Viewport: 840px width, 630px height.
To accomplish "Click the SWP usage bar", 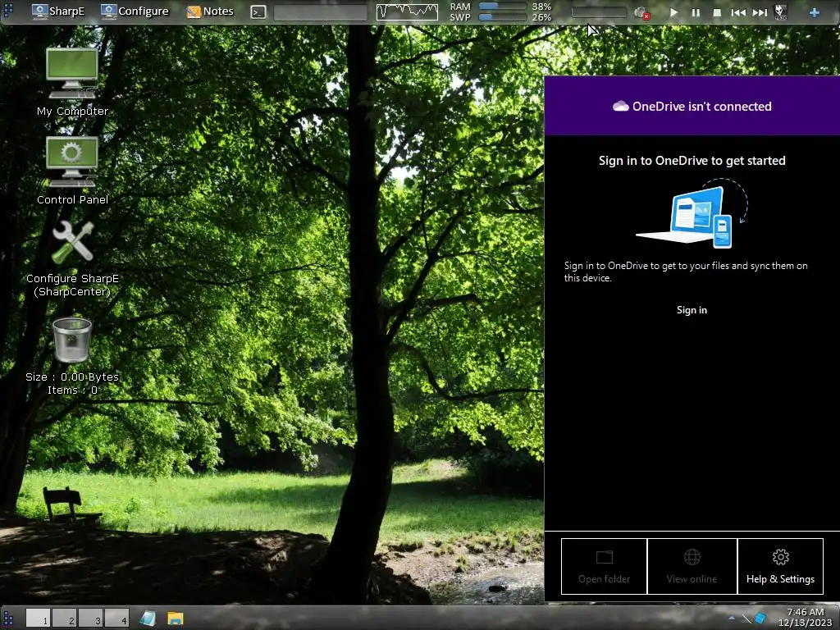I will point(502,18).
